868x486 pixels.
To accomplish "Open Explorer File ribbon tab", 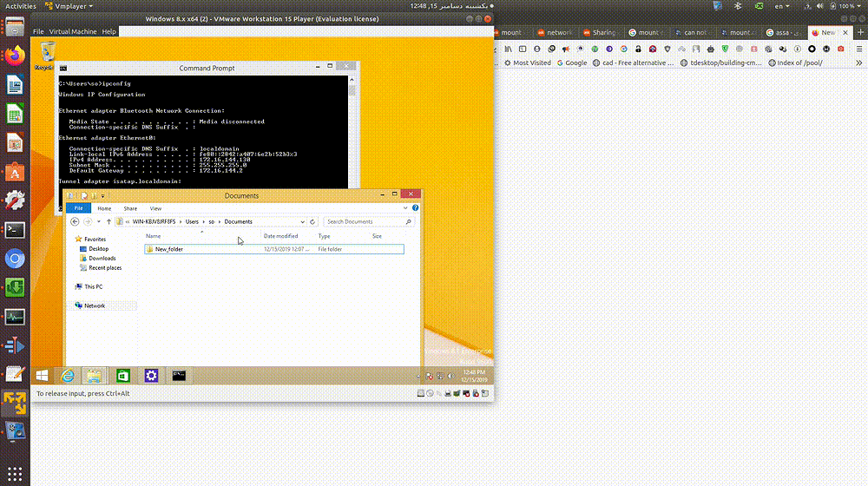I will (x=79, y=208).
